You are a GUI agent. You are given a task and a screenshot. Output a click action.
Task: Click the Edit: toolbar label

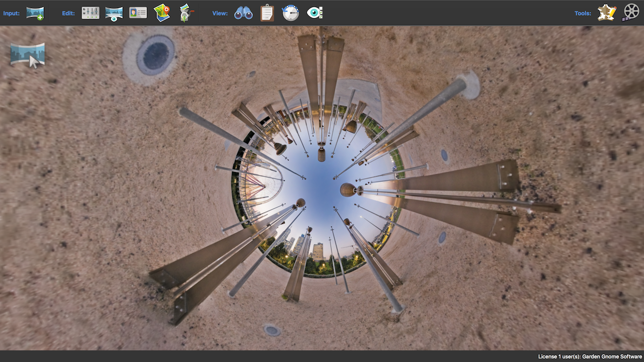point(68,14)
